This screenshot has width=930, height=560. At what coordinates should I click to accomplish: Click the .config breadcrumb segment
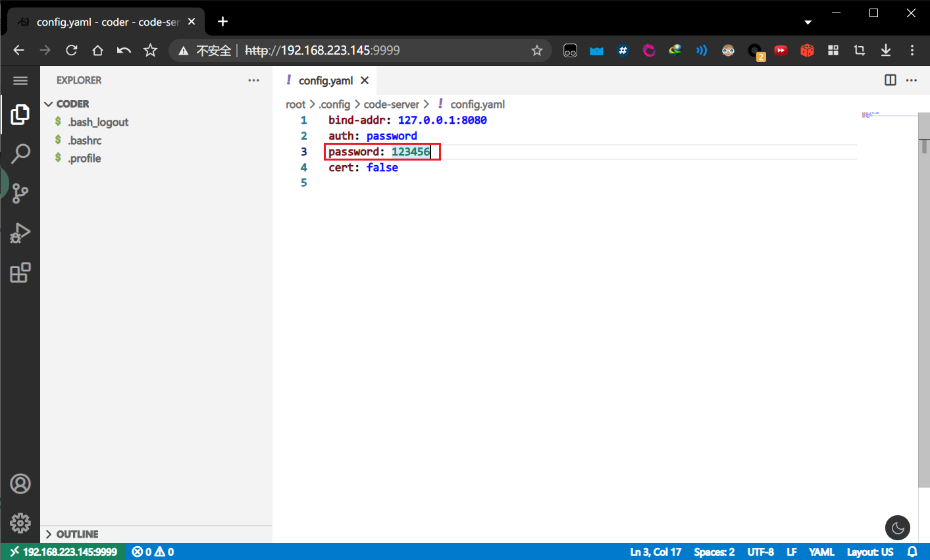click(x=334, y=104)
